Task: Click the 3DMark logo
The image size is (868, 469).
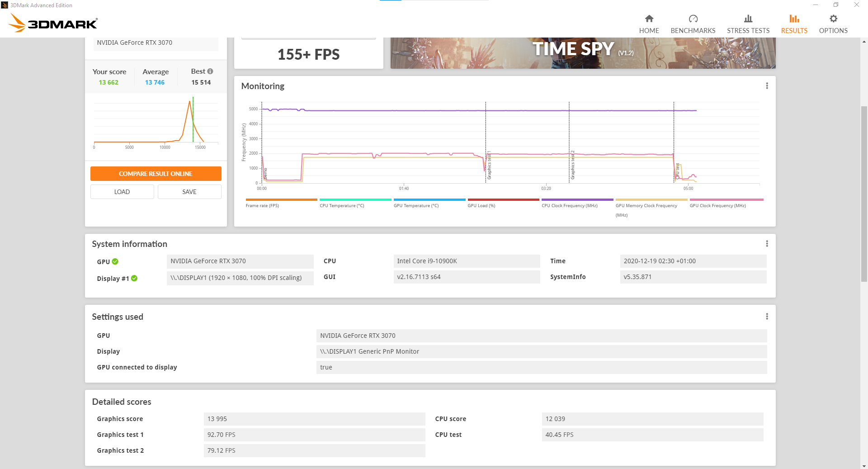Action: pos(53,23)
